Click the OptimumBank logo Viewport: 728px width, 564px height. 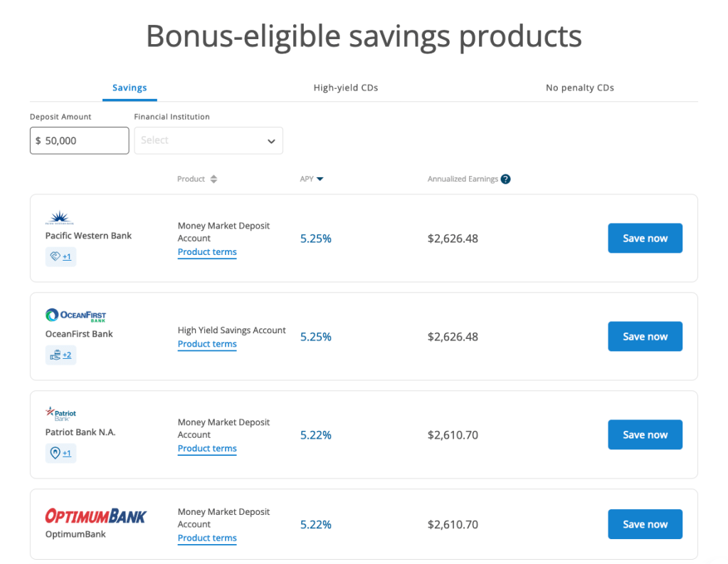(95, 516)
